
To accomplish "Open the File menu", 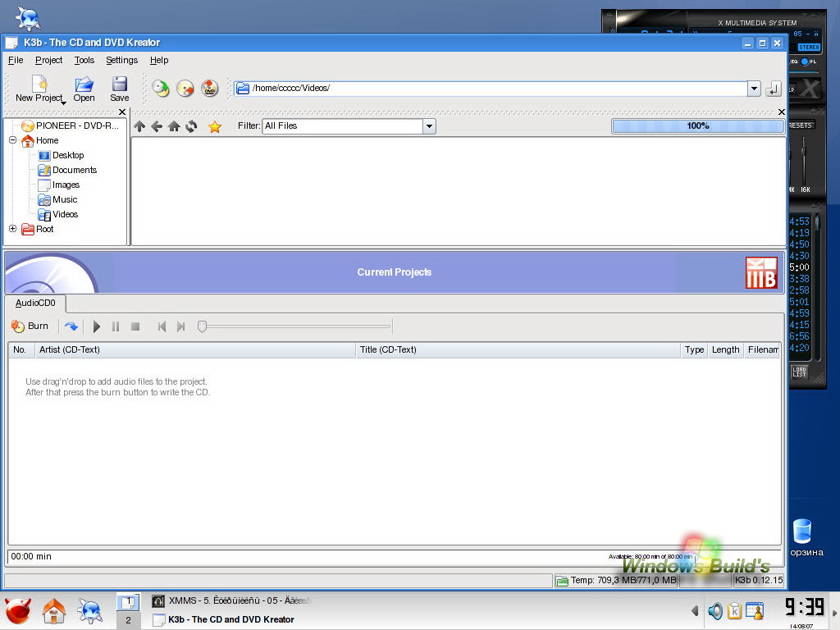I will pos(16,60).
